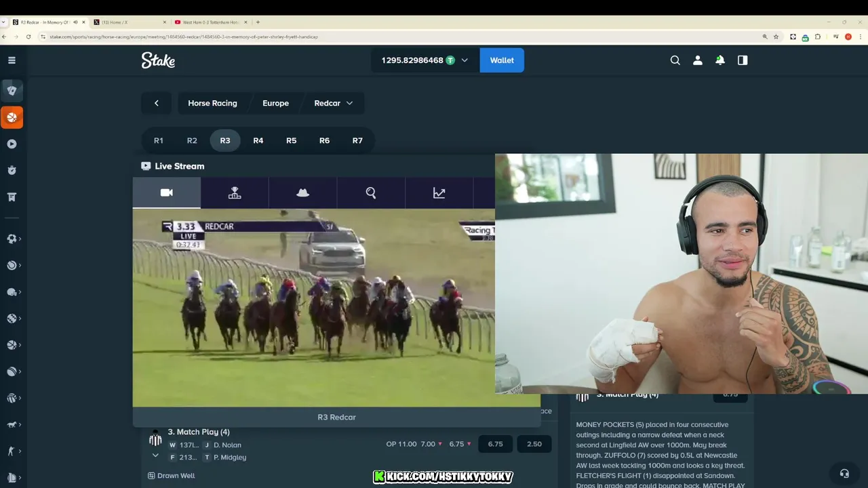Open the Soccer sport icon in sidebar
The width and height of the screenshot is (868, 488).
(x=12, y=239)
